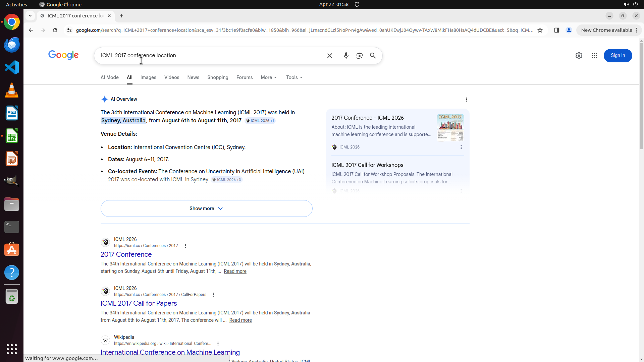This screenshot has height=362, width=644.
Task: Open the 2017 Conference result link
Action: (x=126, y=254)
